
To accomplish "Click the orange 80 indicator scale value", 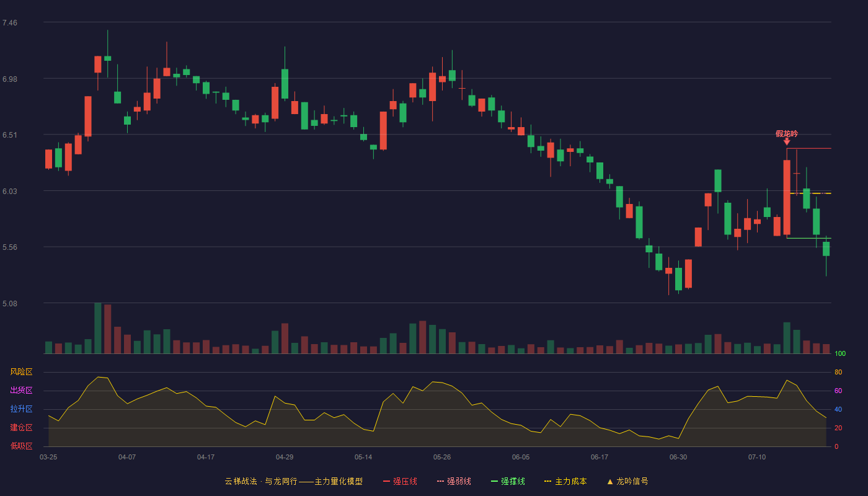I will coord(838,372).
